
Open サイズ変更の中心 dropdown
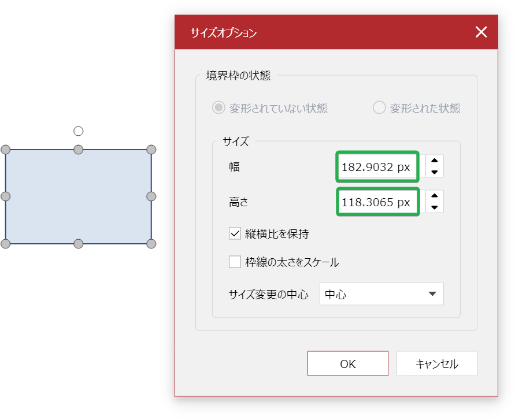pyautogui.click(x=381, y=294)
